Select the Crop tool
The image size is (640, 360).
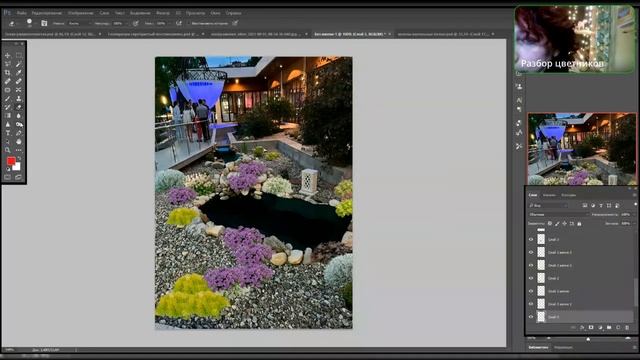(x=8, y=73)
